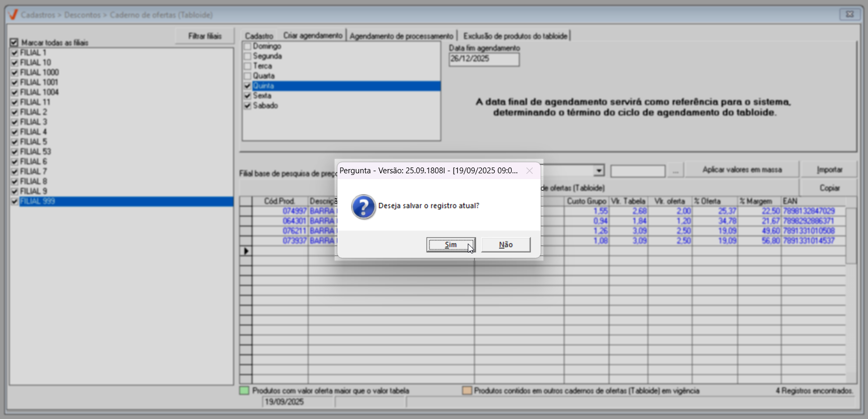Click the 19/09/2025 status bar date field
The width and height of the screenshot is (868, 419).
pos(298,402)
